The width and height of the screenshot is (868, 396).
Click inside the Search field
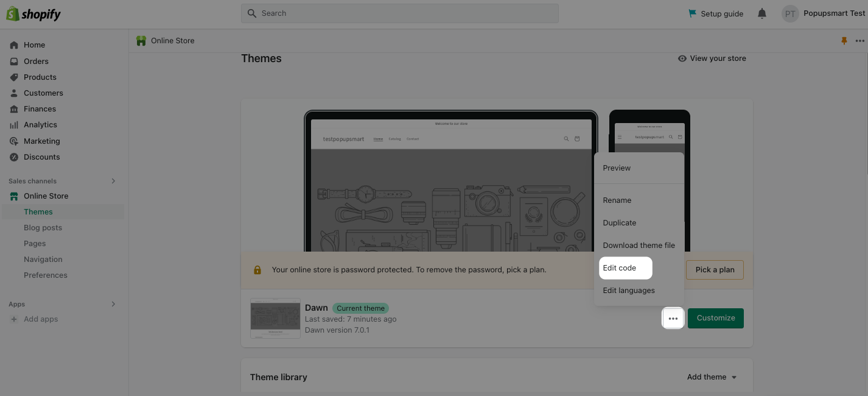(x=399, y=13)
